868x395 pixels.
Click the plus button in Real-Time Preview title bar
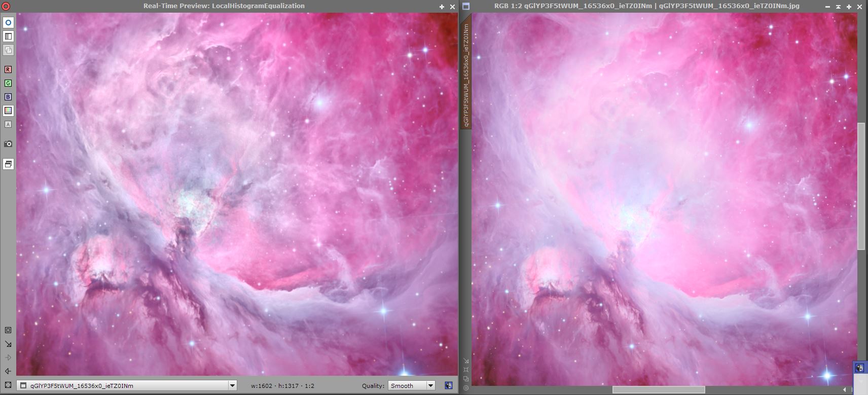[442, 7]
